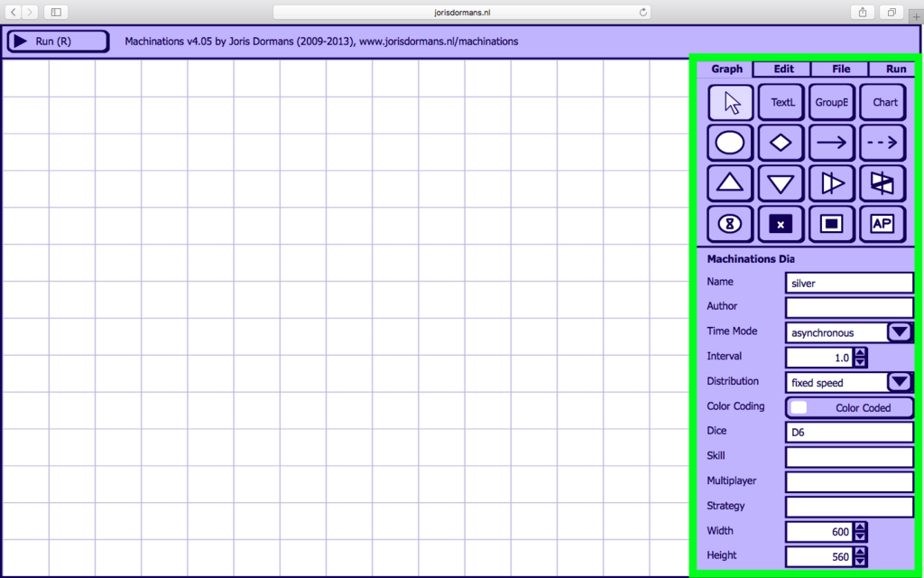924x578 pixels.
Task: Reload the page with the refresh icon
Action: (642, 12)
